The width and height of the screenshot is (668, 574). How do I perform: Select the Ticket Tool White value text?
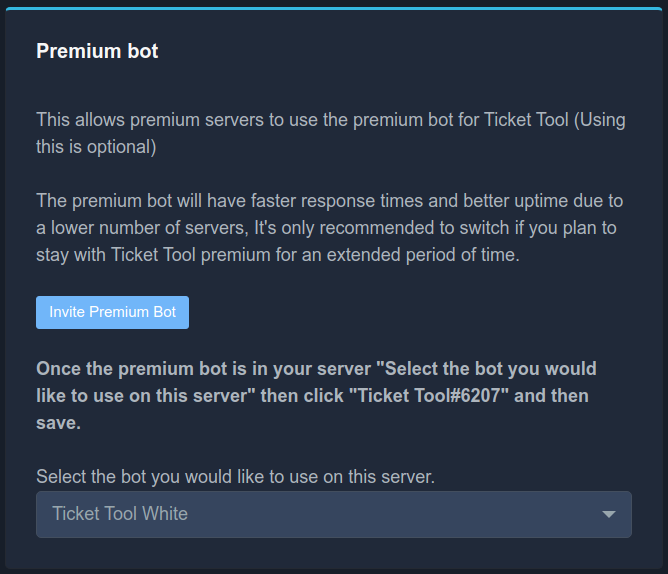click(x=120, y=514)
